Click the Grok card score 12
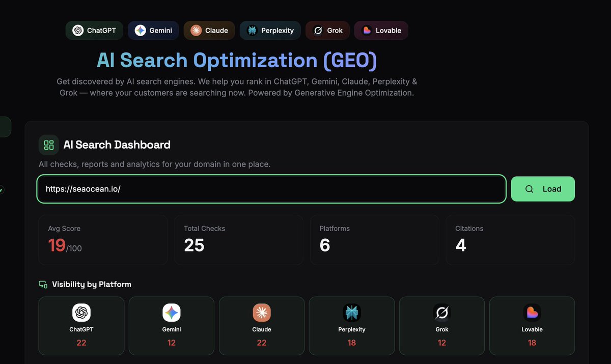Viewport: 611px width, 364px height. pos(442,343)
